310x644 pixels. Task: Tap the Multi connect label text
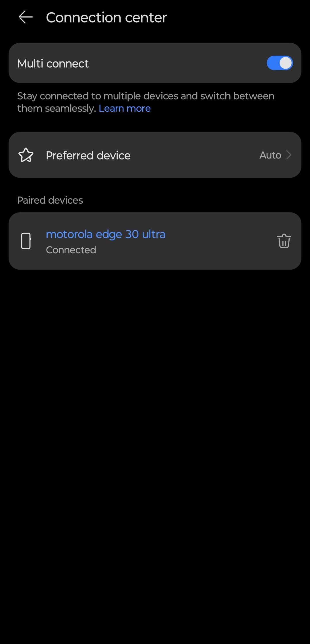tap(53, 63)
